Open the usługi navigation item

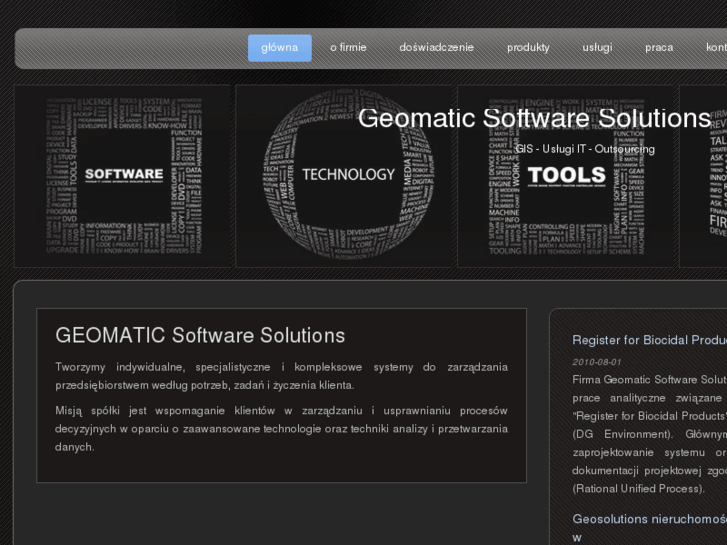[x=597, y=48]
